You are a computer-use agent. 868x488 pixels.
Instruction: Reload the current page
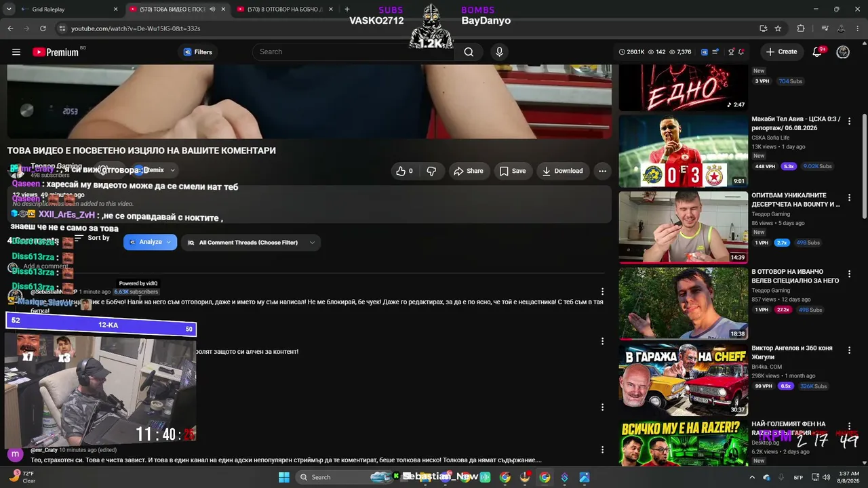pyautogui.click(x=43, y=28)
